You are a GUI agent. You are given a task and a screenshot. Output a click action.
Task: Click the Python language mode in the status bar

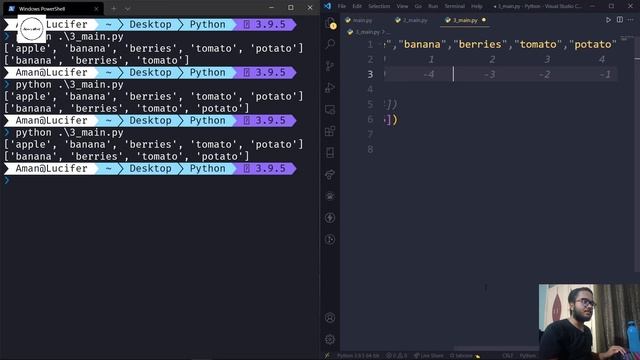coord(527,356)
